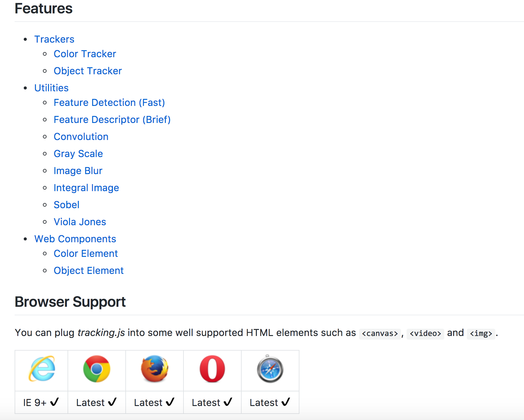Viewport: 524px width, 420px height.
Task: Open the Color Element link
Action: (86, 254)
